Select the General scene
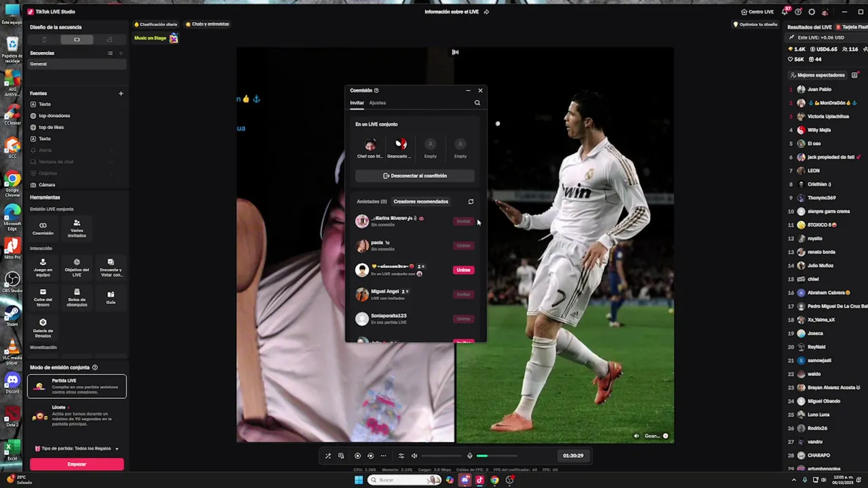This screenshot has height=488, width=868. click(77, 64)
